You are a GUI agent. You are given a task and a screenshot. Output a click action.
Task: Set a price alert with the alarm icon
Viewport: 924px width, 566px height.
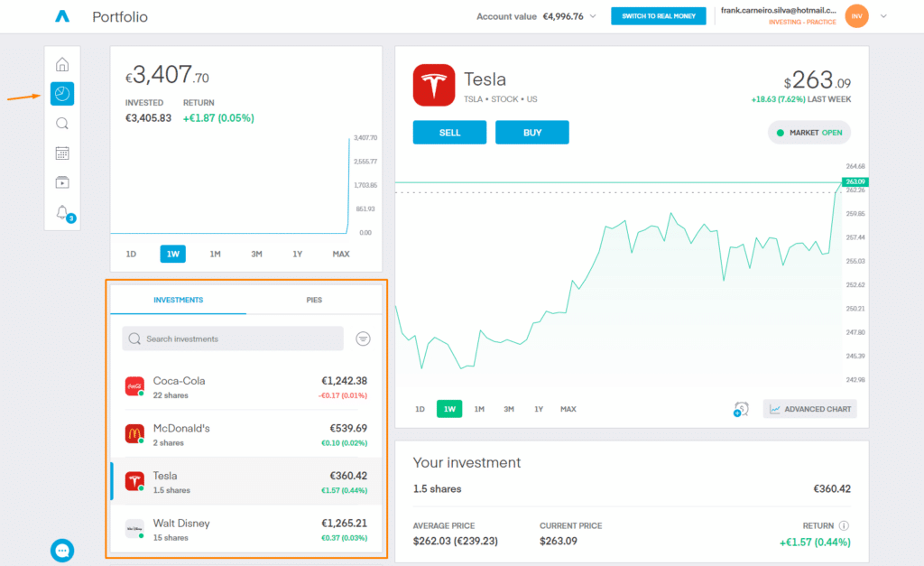[740, 409]
